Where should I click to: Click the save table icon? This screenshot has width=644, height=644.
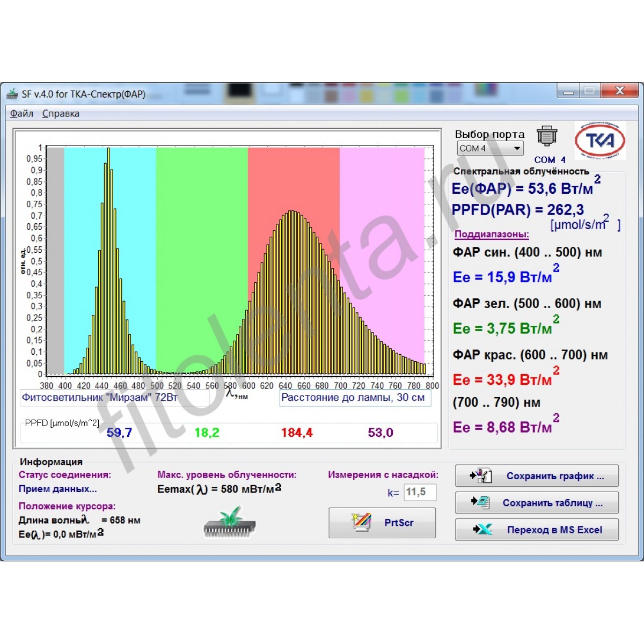(481, 502)
